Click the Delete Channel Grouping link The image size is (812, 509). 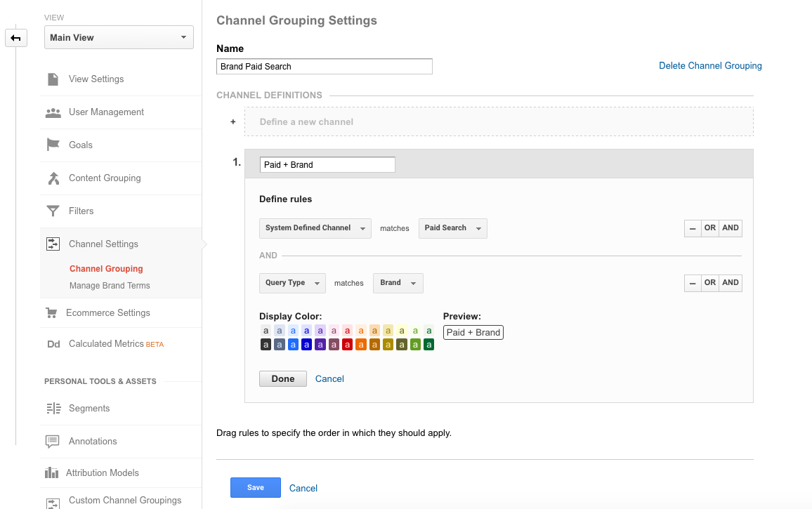click(x=710, y=66)
